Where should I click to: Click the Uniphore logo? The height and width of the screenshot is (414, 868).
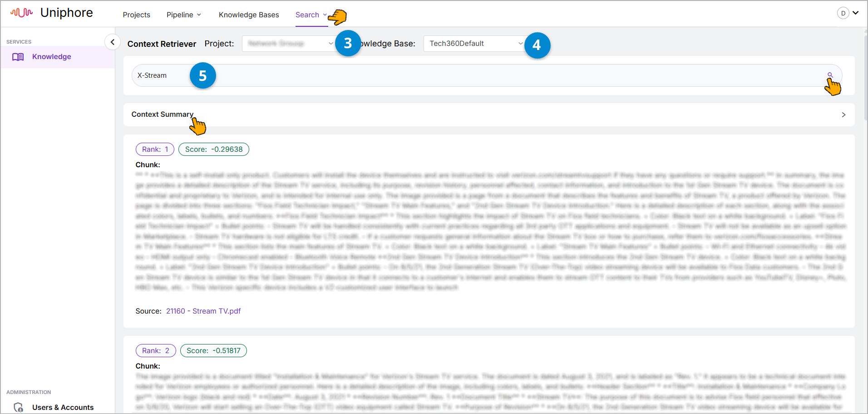51,13
